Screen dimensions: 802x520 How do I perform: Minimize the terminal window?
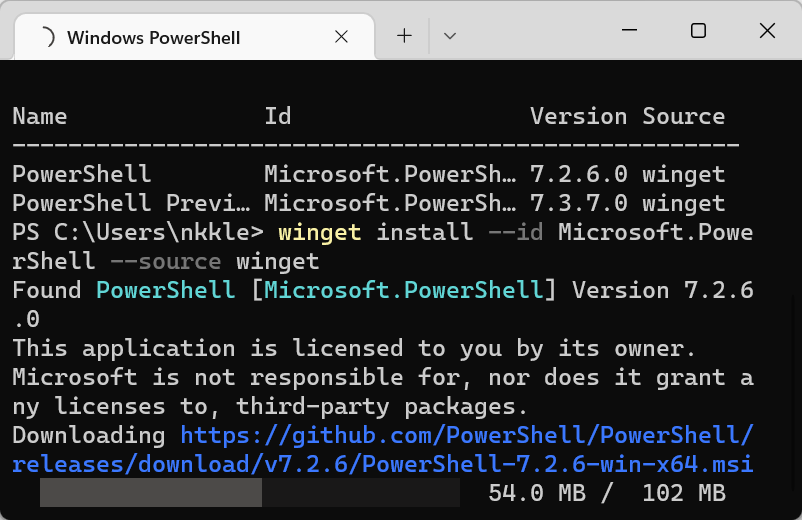(x=629, y=31)
